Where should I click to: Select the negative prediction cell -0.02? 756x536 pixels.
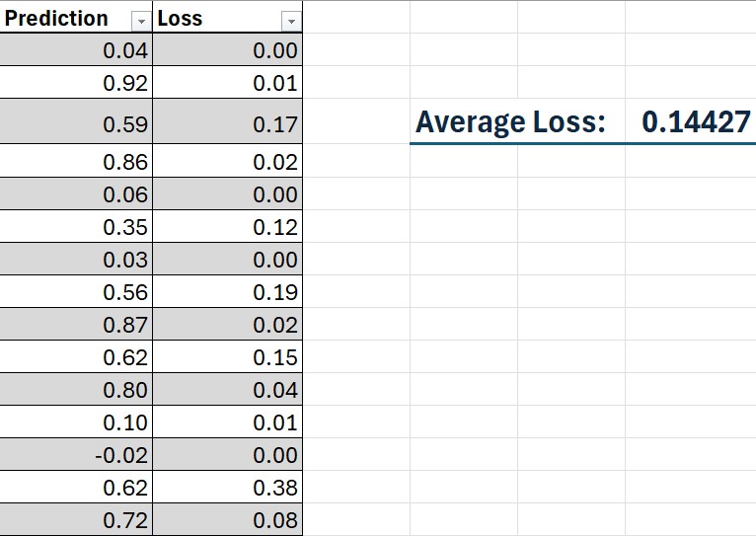click(77, 455)
